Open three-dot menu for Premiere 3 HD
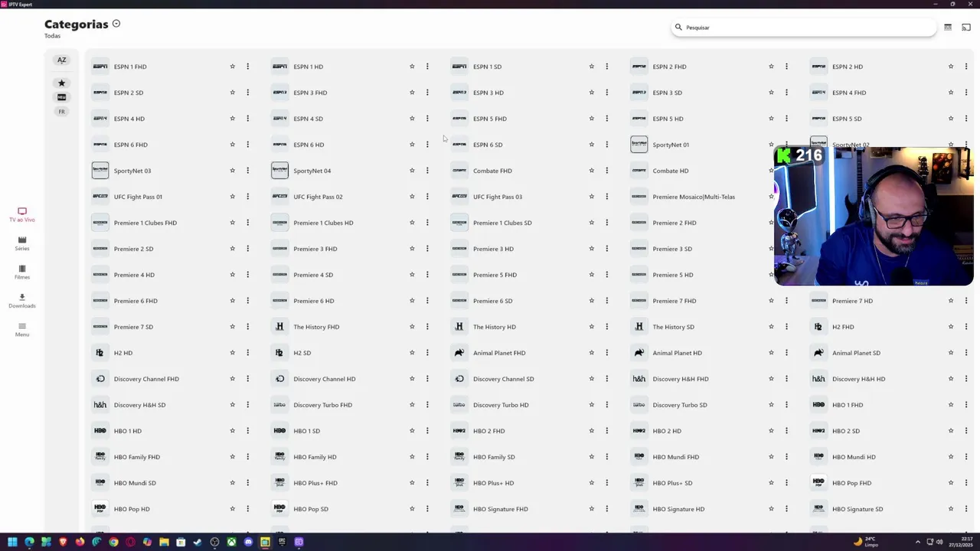The image size is (980, 551). tap(606, 249)
